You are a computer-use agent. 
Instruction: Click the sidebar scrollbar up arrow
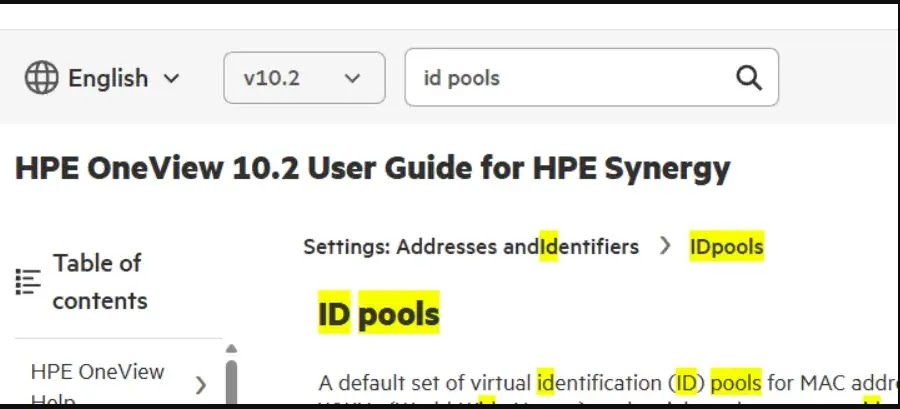[x=231, y=348]
